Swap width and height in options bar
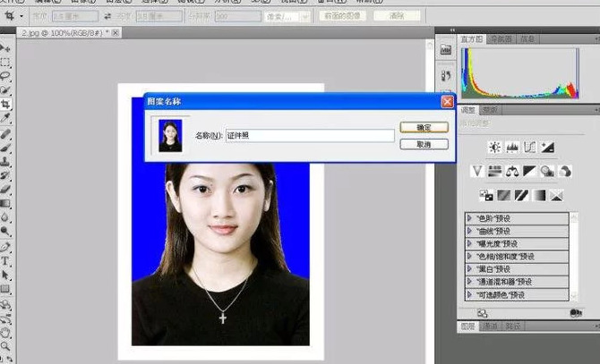The image size is (600, 364). coord(107,16)
